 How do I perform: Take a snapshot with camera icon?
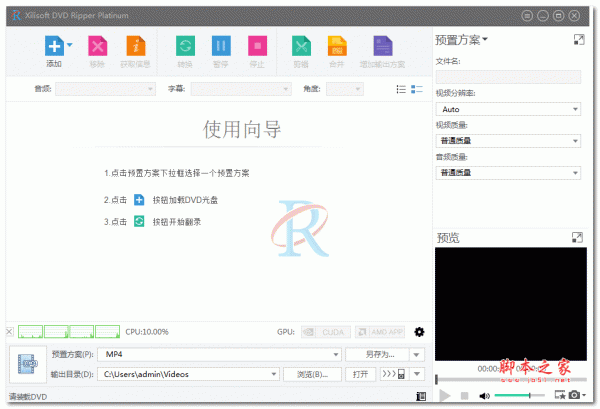[x=574, y=394]
